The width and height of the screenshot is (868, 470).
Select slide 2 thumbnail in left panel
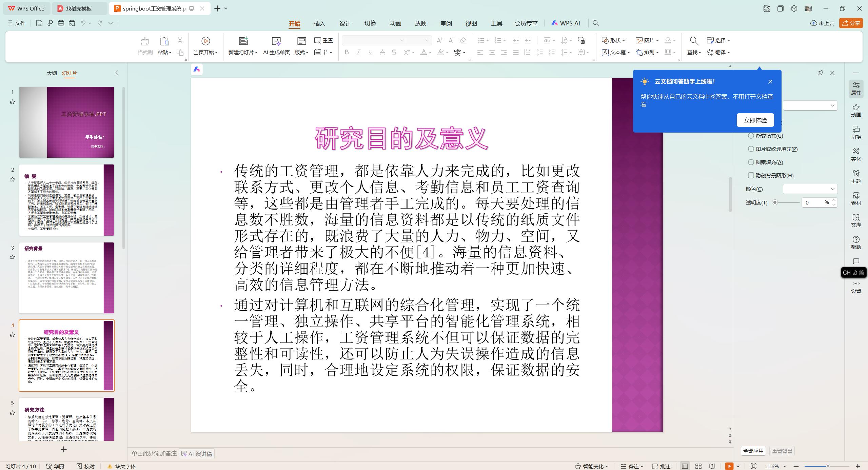click(x=66, y=200)
